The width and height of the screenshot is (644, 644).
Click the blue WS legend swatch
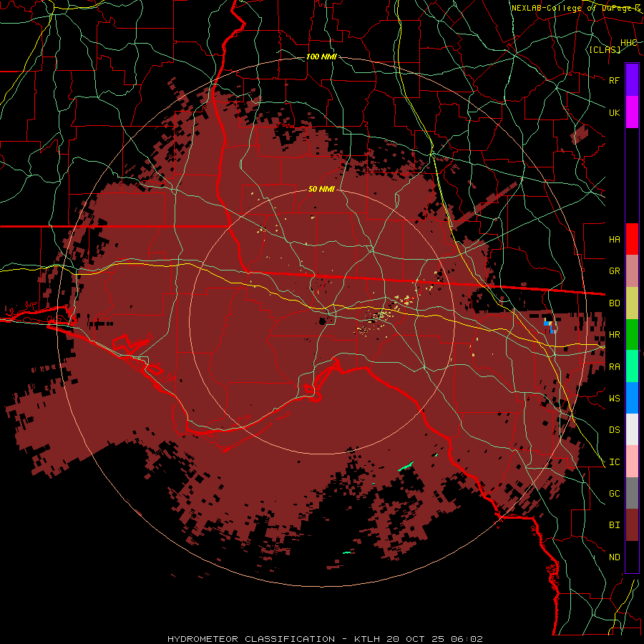click(x=632, y=398)
